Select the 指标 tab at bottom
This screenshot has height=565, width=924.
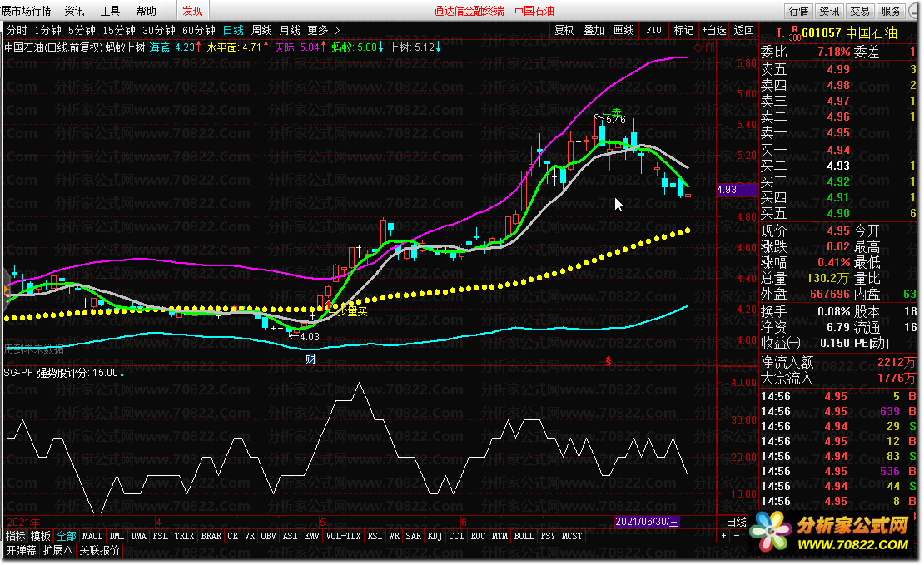(15, 536)
